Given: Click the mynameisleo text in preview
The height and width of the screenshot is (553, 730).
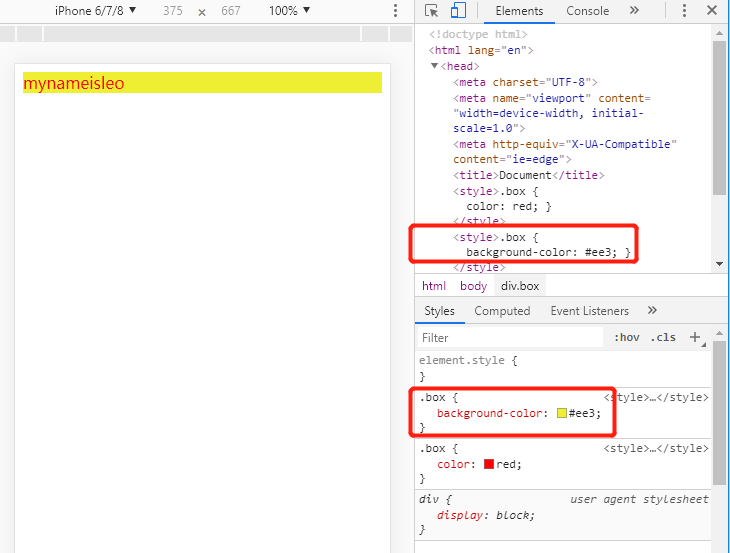Looking at the screenshot, I should coord(74,83).
